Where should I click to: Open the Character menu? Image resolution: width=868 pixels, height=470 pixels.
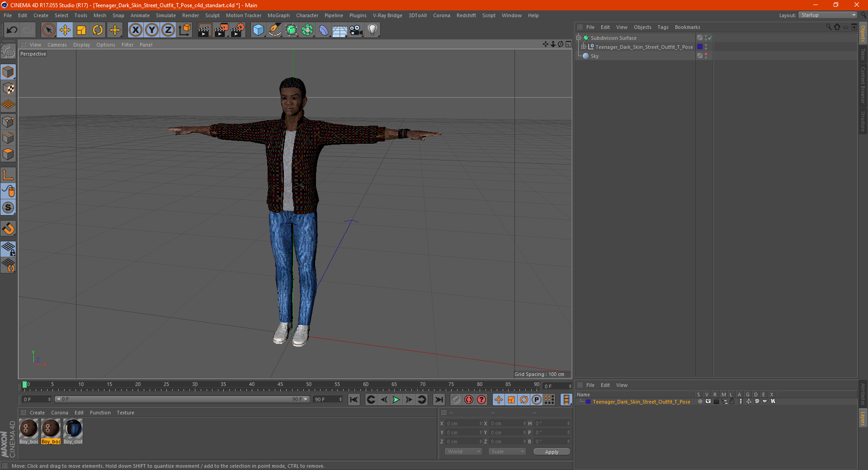tap(307, 15)
